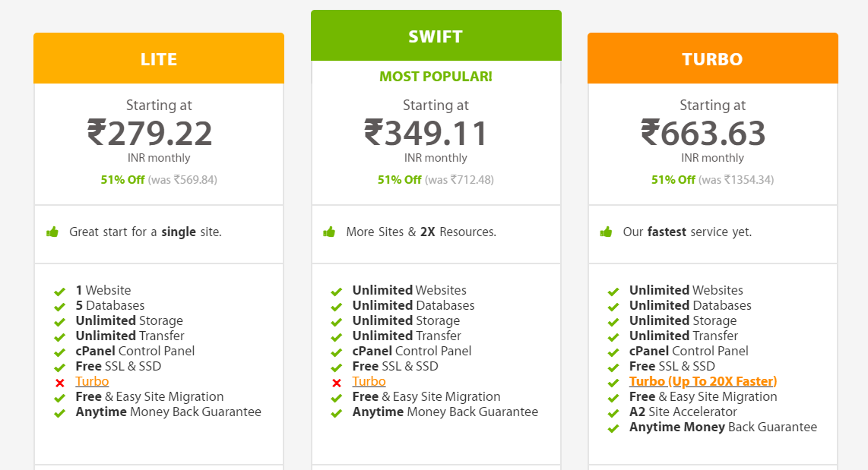The width and height of the screenshot is (868, 470).
Task: Click the green checkmark beside Lite's 1 Website
Action: [59, 292]
